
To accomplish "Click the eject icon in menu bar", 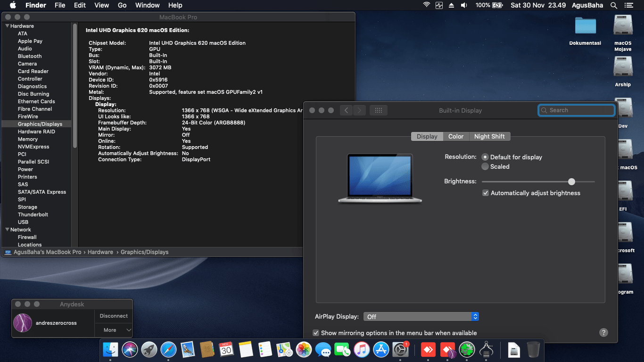I will (x=451, y=5).
